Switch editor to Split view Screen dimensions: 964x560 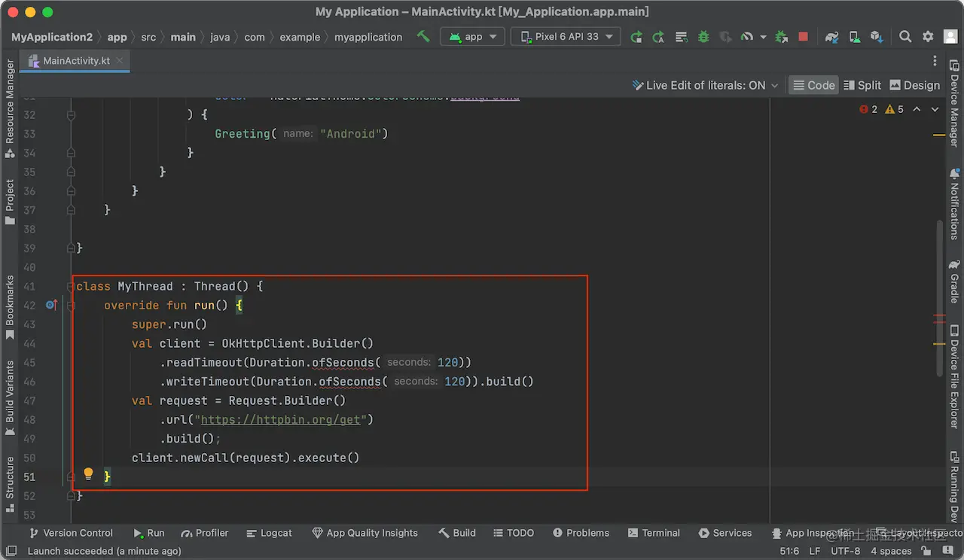point(862,85)
